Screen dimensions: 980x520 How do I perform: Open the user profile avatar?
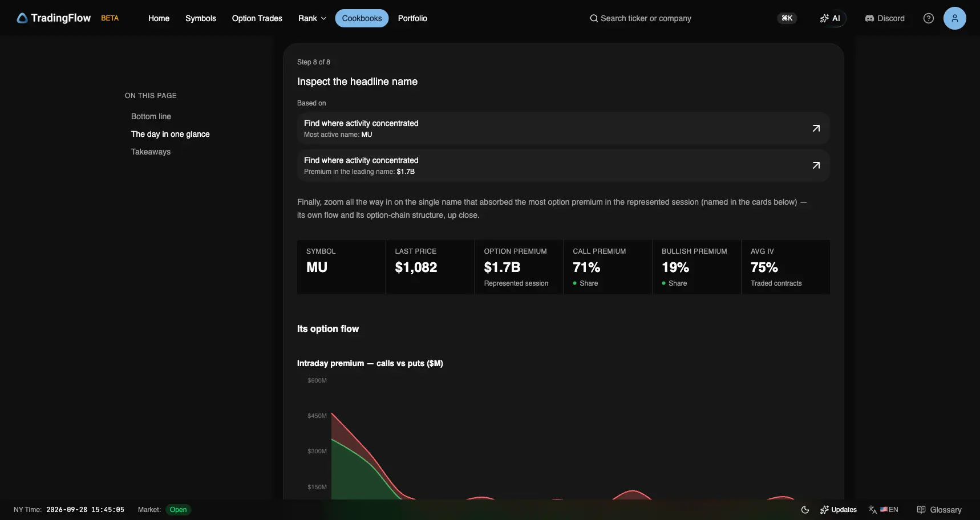(x=954, y=18)
